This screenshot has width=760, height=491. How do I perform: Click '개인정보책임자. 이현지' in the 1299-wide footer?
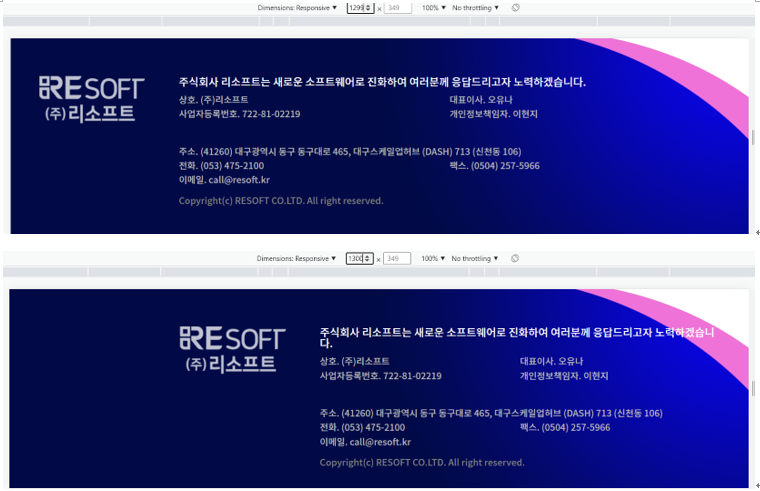point(493,114)
